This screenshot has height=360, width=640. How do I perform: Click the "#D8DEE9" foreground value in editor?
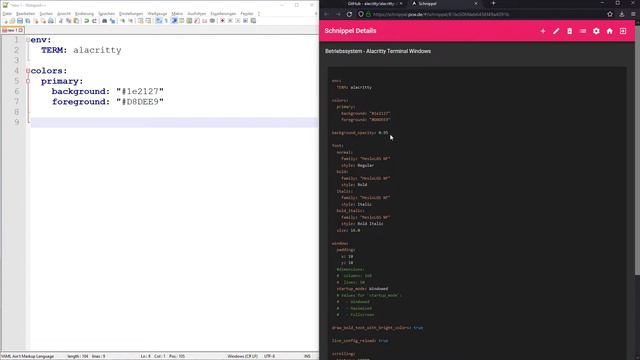coord(140,102)
